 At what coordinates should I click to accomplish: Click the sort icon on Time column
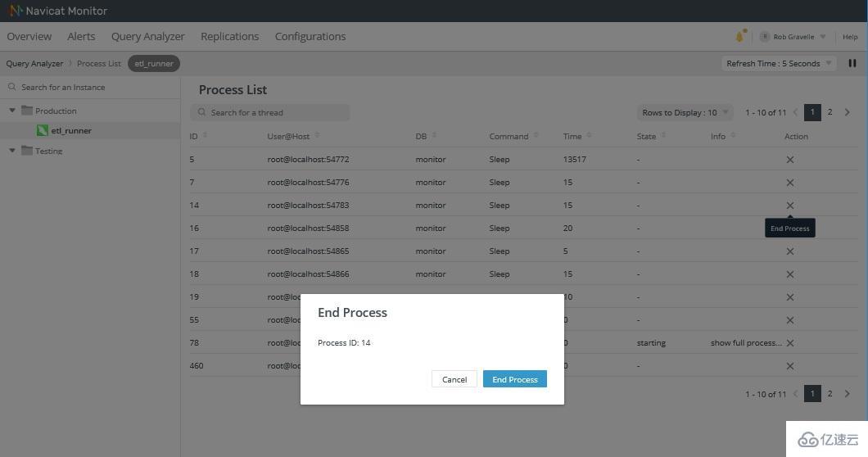[x=589, y=136]
